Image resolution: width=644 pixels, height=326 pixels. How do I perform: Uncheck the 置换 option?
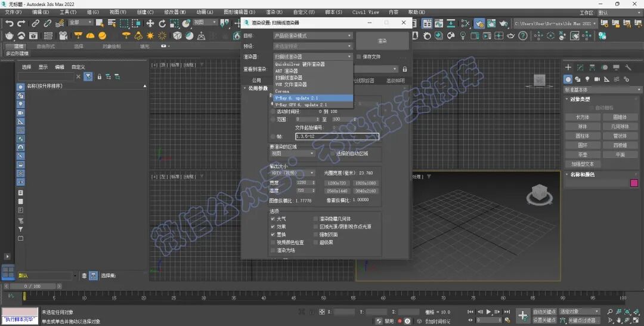[x=273, y=235]
